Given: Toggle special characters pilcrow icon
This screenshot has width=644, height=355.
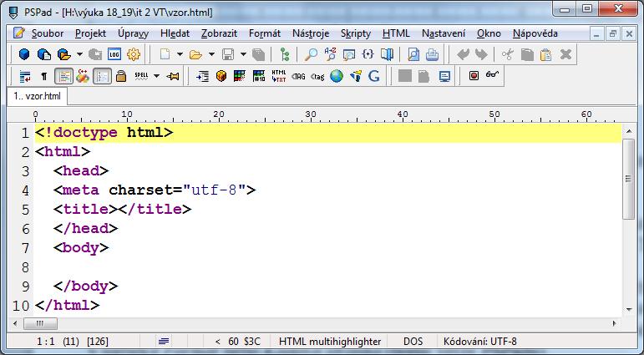Looking at the screenshot, I should pos(44,76).
